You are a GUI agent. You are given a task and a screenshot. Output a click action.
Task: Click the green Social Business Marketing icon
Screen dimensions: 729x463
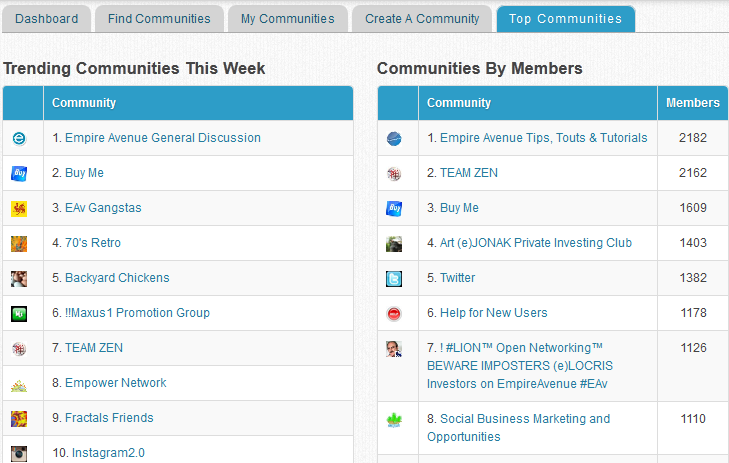coord(394,420)
